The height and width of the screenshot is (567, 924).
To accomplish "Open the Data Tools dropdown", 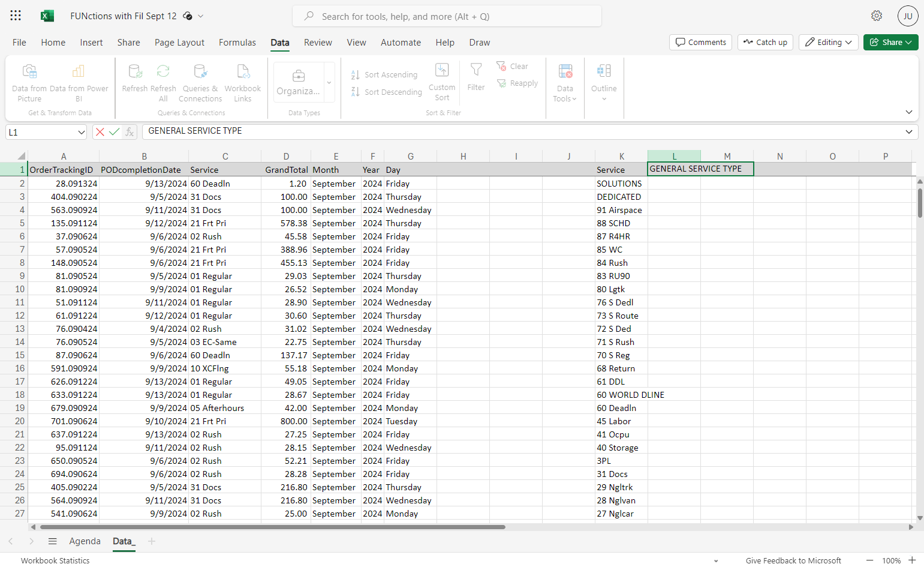I will click(x=565, y=83).
